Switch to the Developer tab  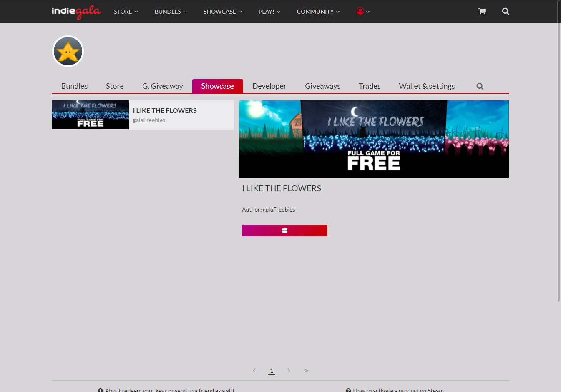(x=269, y=86)
